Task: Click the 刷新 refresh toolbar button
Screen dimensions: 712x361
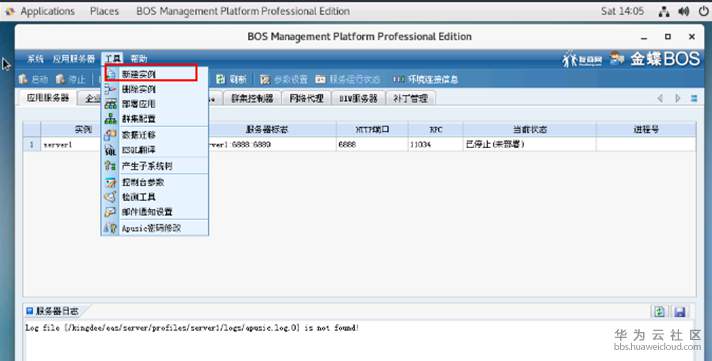Action: pyautogui.click(x=232, y=79)
